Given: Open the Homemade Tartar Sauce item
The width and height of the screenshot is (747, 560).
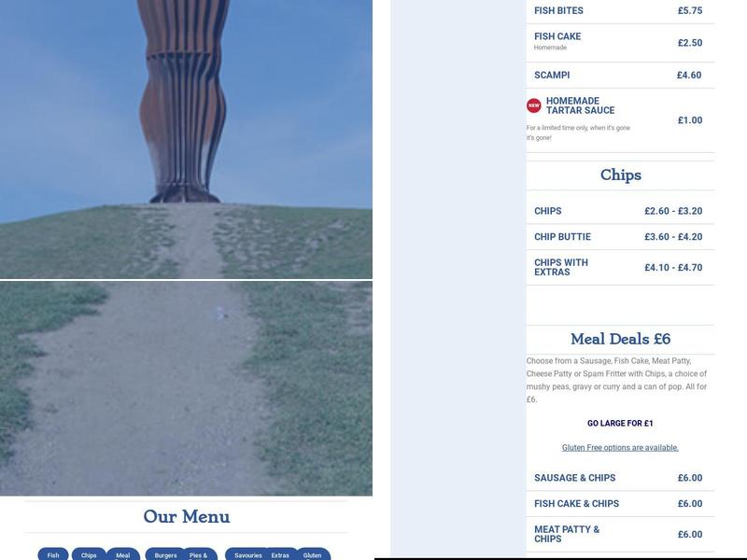Looking at the screenshot, I should (x=620, y=120).
